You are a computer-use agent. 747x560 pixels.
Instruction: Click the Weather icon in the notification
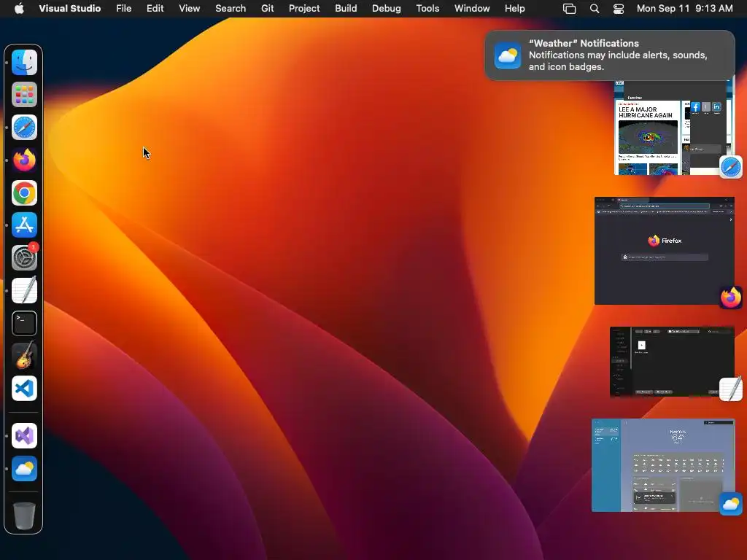[x=508, y=55]
